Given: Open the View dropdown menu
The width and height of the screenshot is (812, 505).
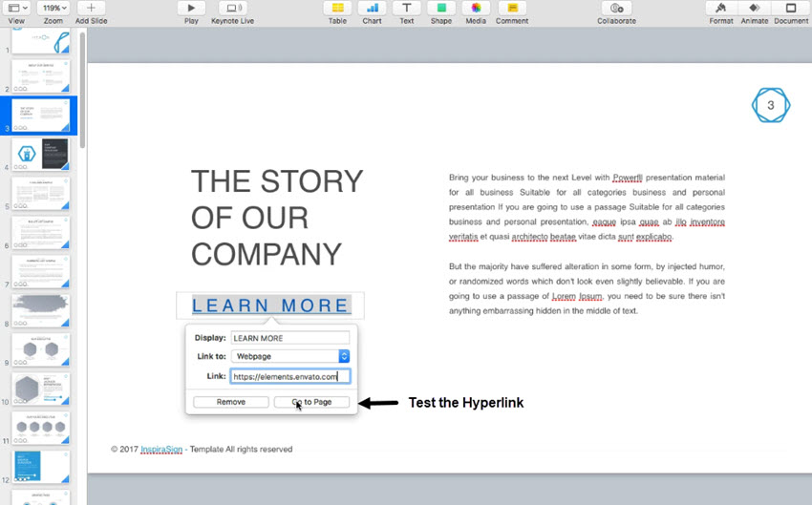Looking at the screenshot, I should coord(17,8).
